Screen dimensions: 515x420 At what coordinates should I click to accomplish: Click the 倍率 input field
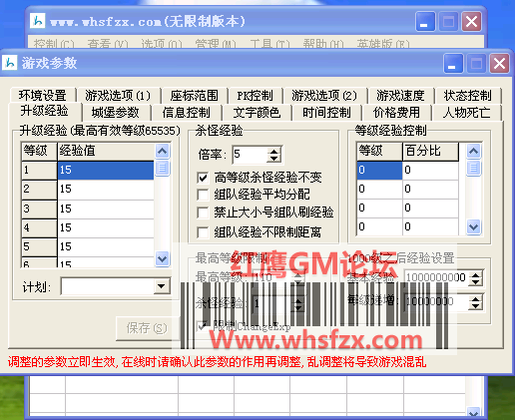[x=251, y=155]
